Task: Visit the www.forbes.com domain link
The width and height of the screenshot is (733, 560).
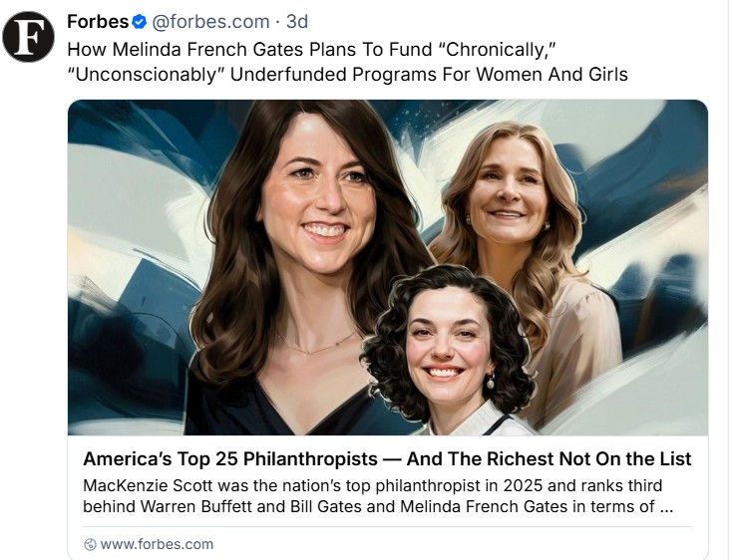Action: click(157, 544)
